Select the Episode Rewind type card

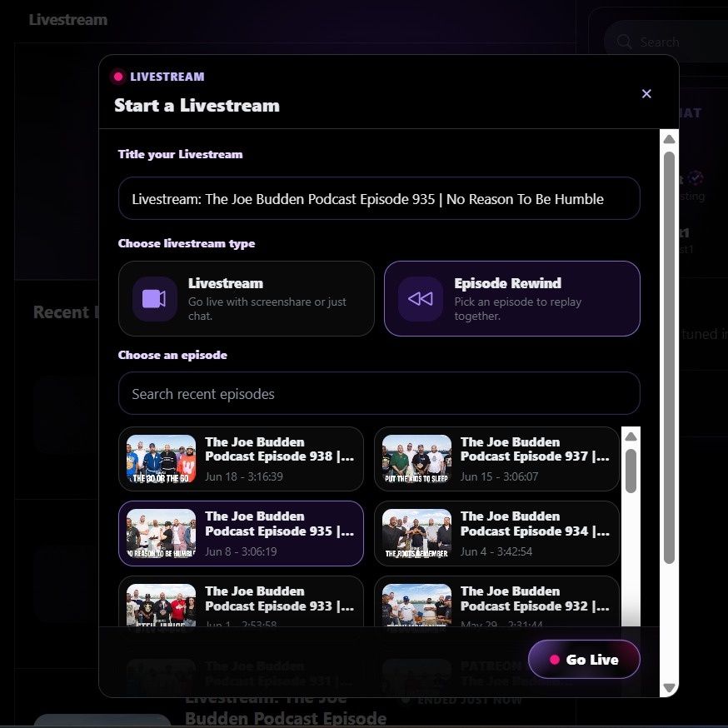coord(511,298)
